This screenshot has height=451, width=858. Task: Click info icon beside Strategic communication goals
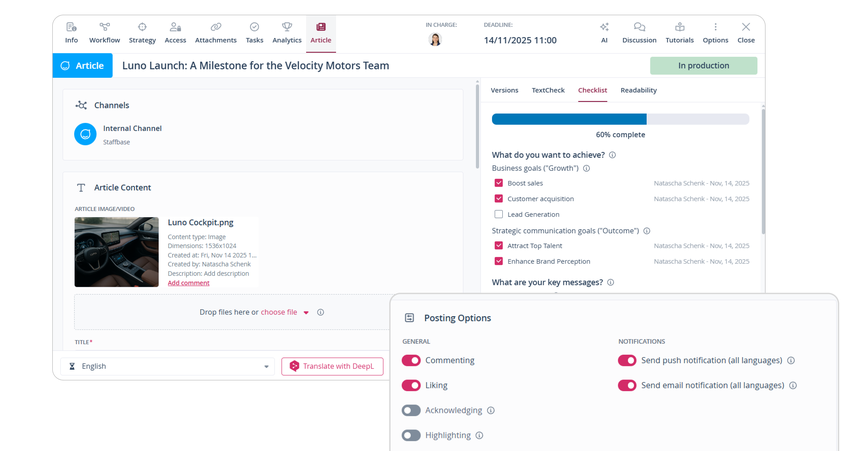pos(647,231)
